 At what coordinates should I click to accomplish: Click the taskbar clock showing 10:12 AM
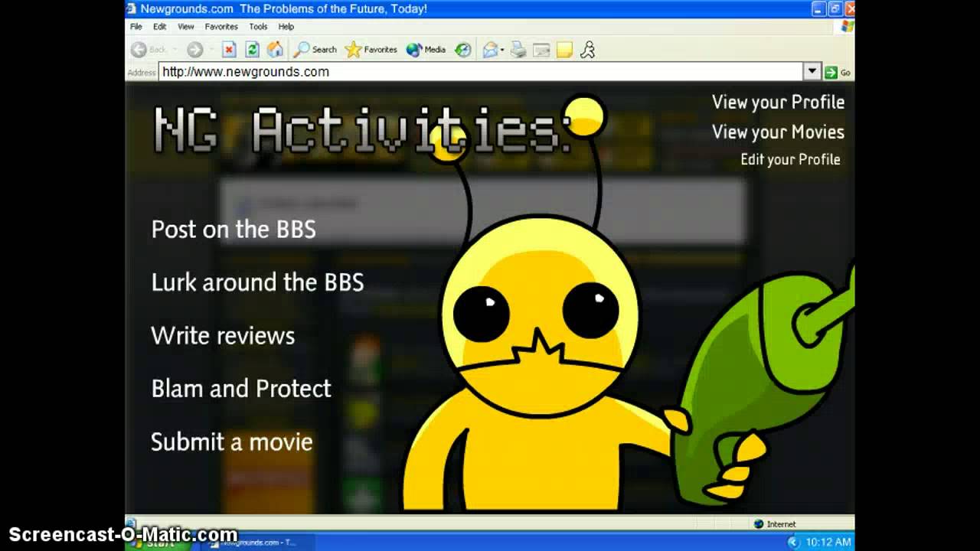[x=828, y=542]
